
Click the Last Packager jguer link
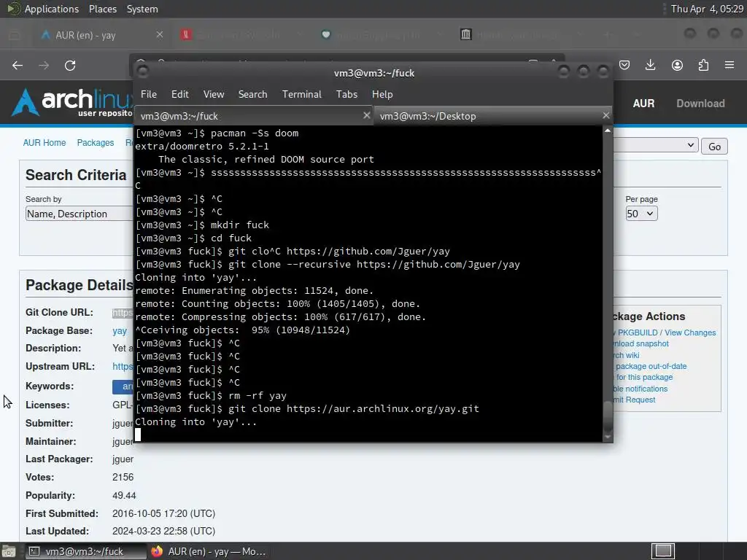pos(123,459)
